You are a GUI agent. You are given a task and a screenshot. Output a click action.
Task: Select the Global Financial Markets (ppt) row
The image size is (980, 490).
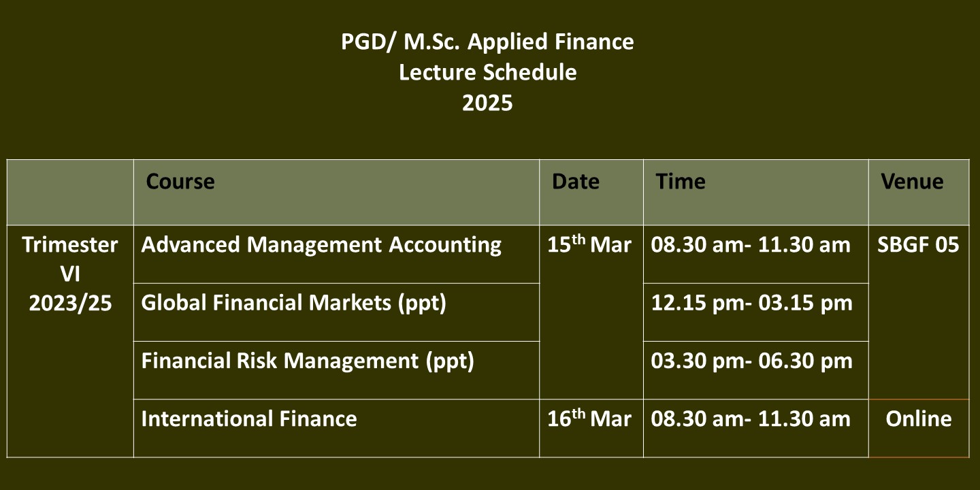[336, 312]
